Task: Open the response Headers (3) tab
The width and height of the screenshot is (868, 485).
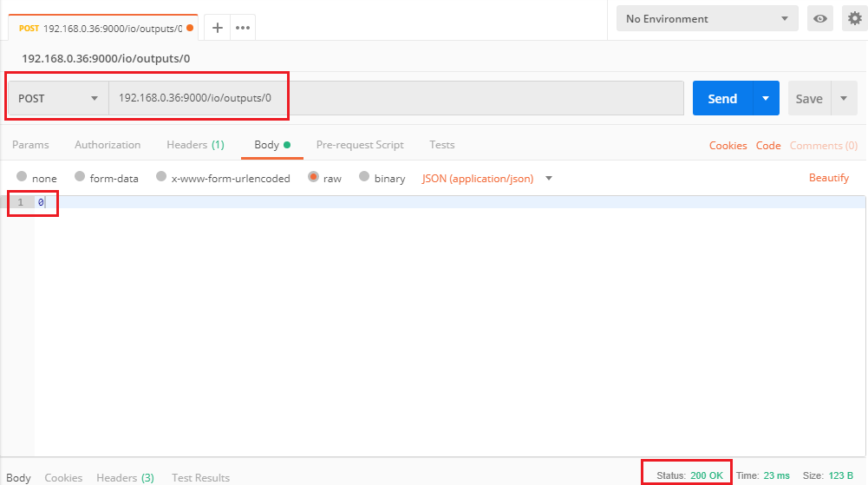Action: (x=125, y=477)
